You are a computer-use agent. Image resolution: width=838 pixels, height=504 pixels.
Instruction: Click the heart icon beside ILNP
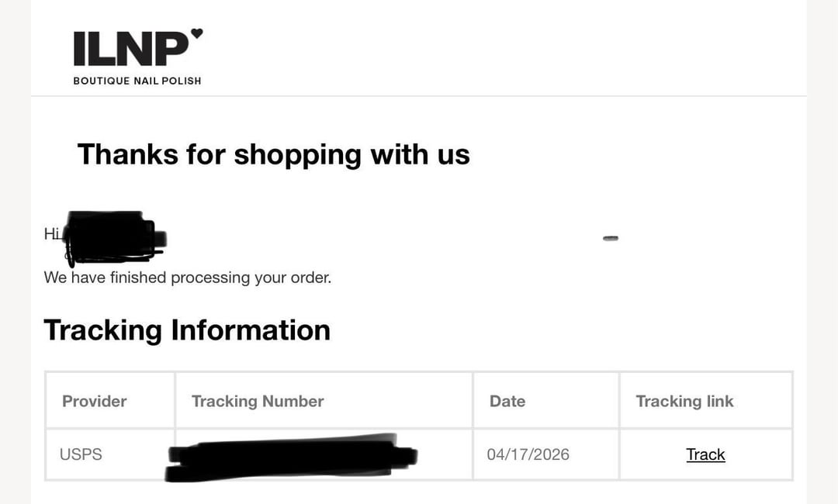click(x=197, y=33)
